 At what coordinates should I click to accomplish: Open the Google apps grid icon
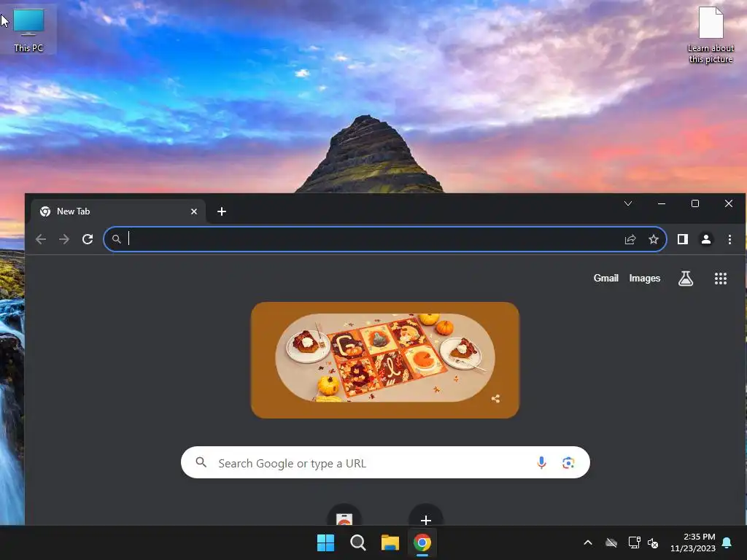click(721, 279)
